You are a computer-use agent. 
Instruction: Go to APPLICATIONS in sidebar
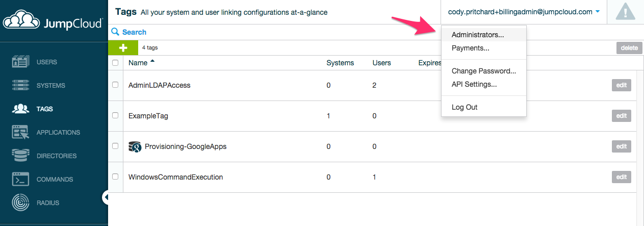pyautogui.click(x=58, y=133)
